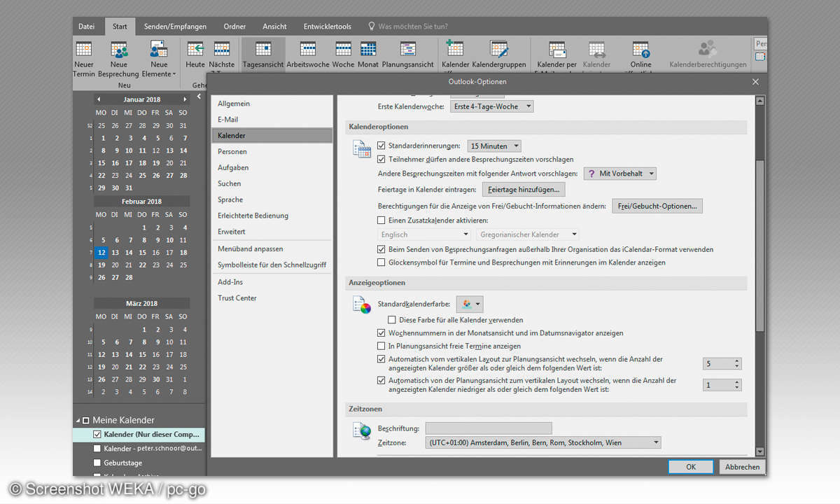The height and width of the screenshot is (504, 840).
Task: Enable Glockensymbol für Termine checkbox
Action: (381, 262)
